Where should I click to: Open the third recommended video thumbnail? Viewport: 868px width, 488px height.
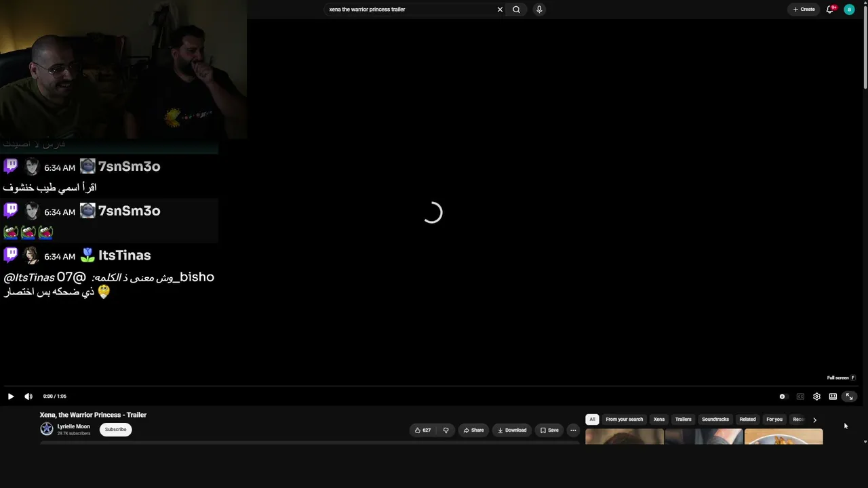pyautogui.click(x=783, y=437)
